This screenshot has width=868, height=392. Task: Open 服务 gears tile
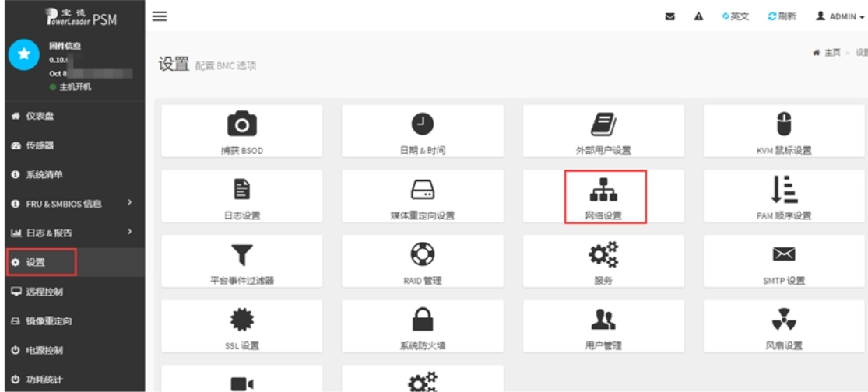[x=603, y=261]
